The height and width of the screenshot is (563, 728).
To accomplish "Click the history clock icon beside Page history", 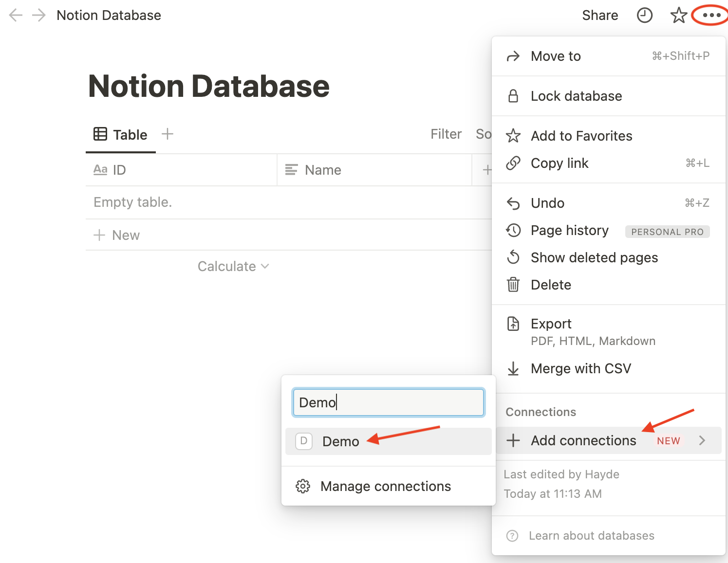I will tap(513, 230).
